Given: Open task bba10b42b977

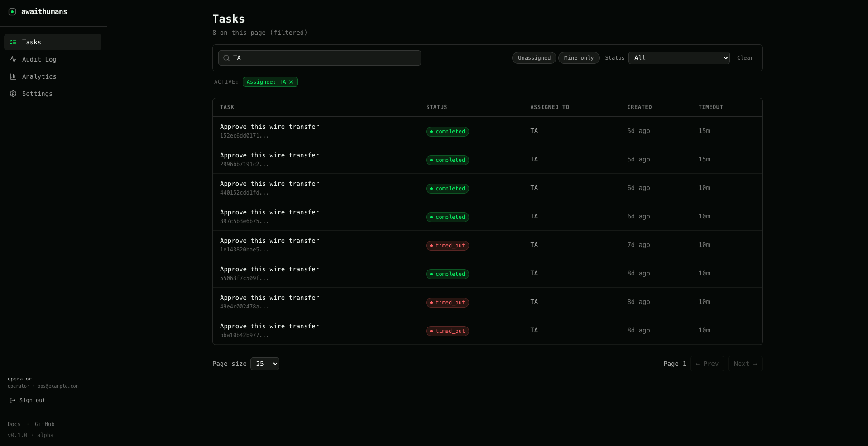Looking at the screenshot, I should (488, 330).
